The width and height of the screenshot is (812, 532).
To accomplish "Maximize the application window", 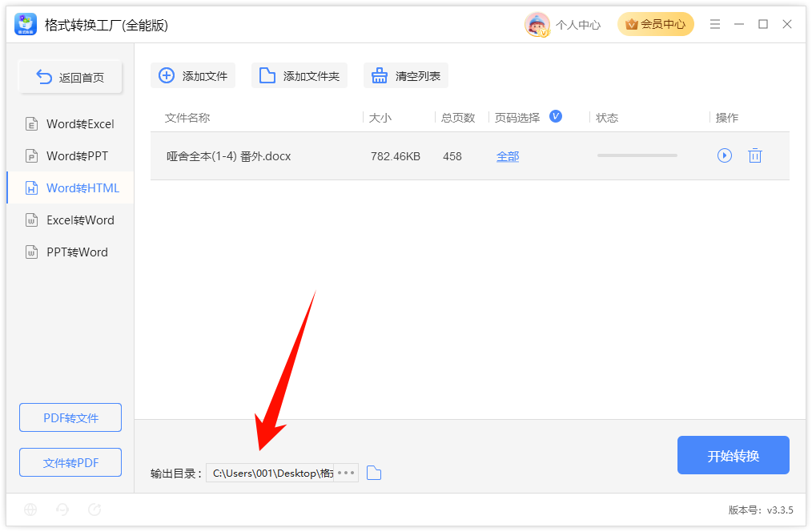I will (x=763, y=24).
